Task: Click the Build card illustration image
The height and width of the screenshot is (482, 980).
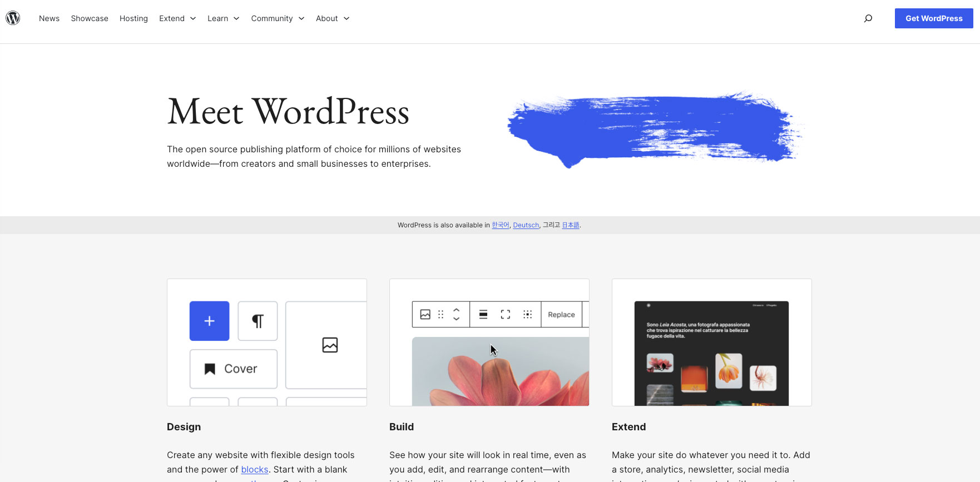Action: pos(489,342)
